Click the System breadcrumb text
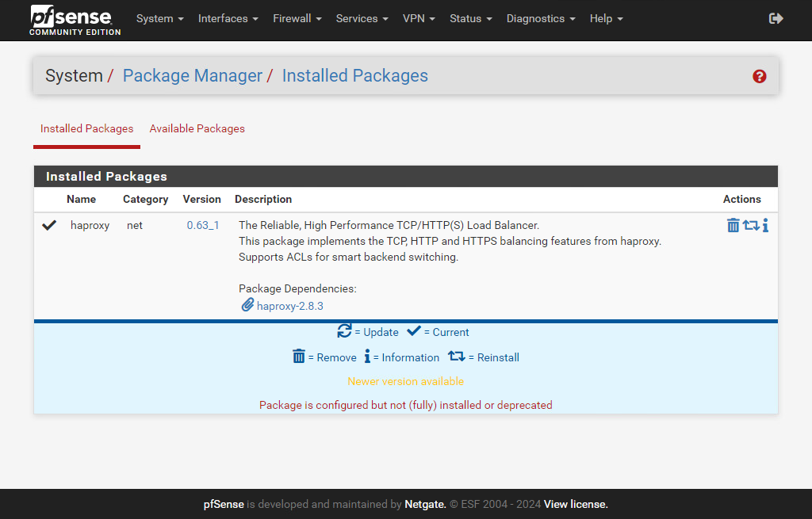 click(74, 76)
